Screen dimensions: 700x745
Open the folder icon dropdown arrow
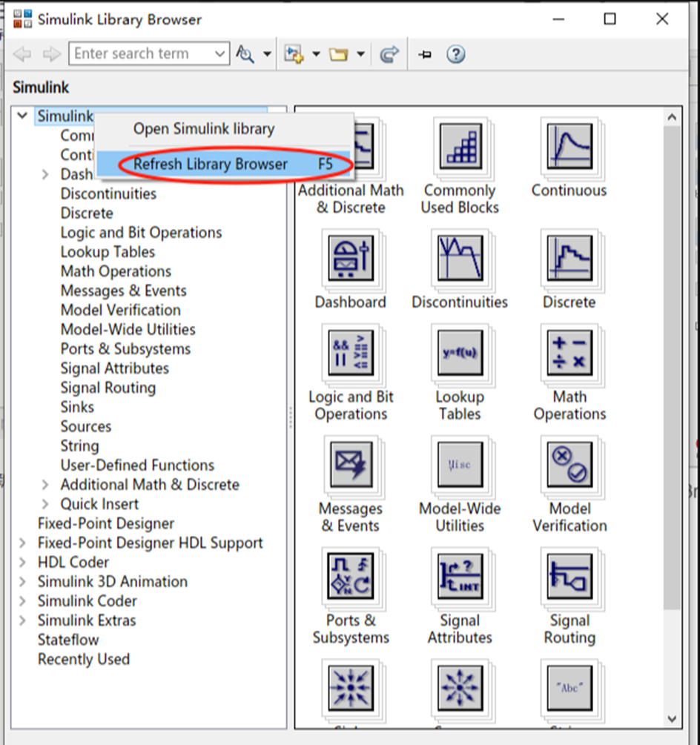360,54
